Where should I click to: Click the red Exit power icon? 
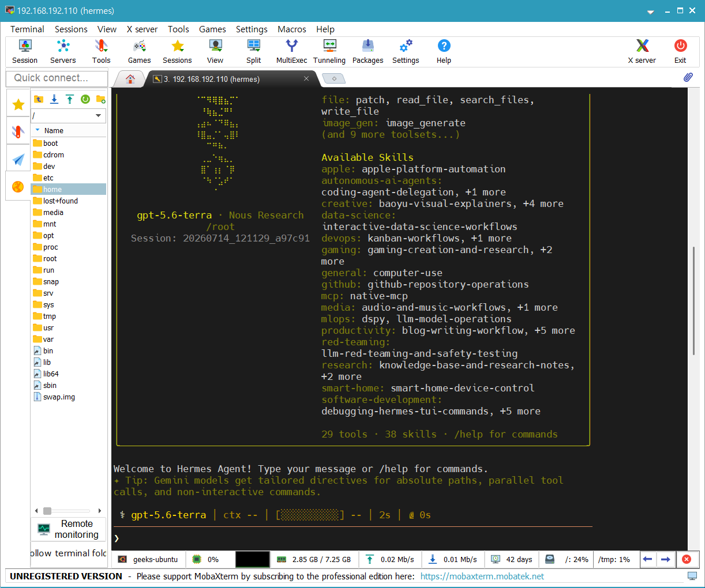(680, 51)
